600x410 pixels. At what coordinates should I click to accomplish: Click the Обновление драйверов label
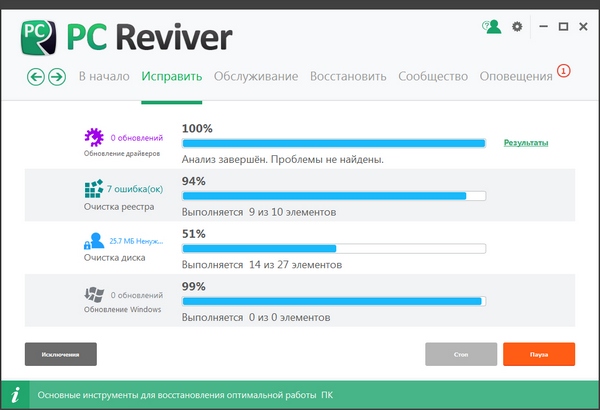122,154
